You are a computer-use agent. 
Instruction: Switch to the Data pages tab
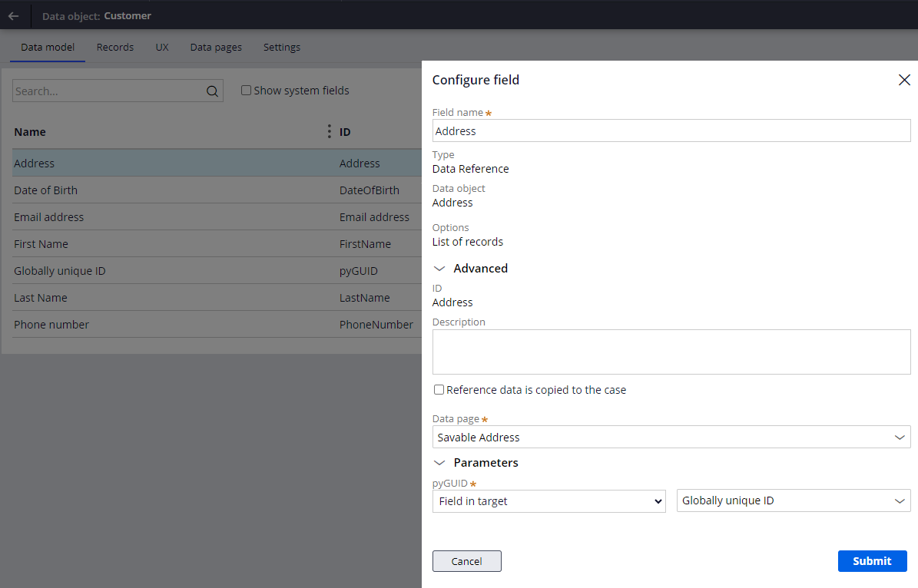click(x=216, y=47)
